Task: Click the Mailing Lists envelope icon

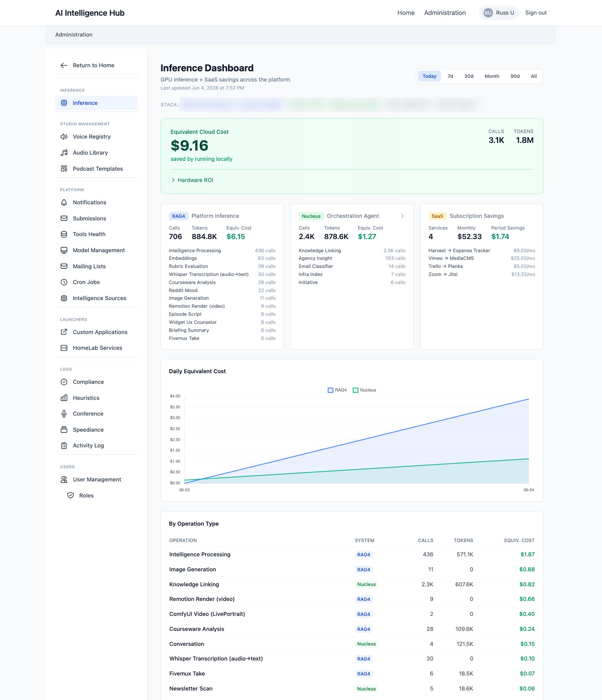Action: tap(64, 266)
